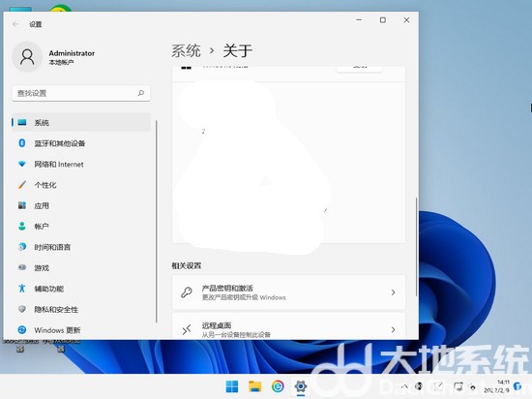Click the paintbrush personalization icon

click(x=22, y=185)
